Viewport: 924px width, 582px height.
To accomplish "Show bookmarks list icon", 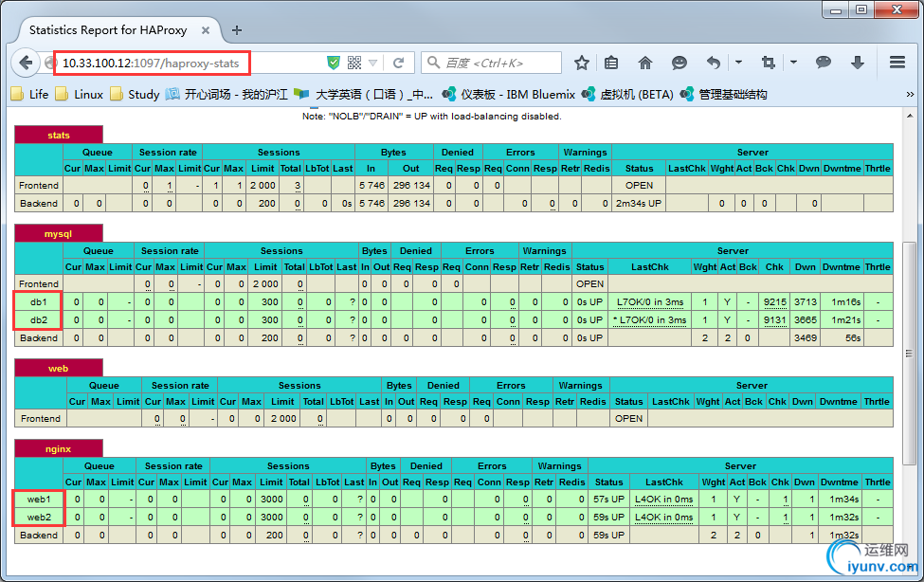I will pos(611,63).
